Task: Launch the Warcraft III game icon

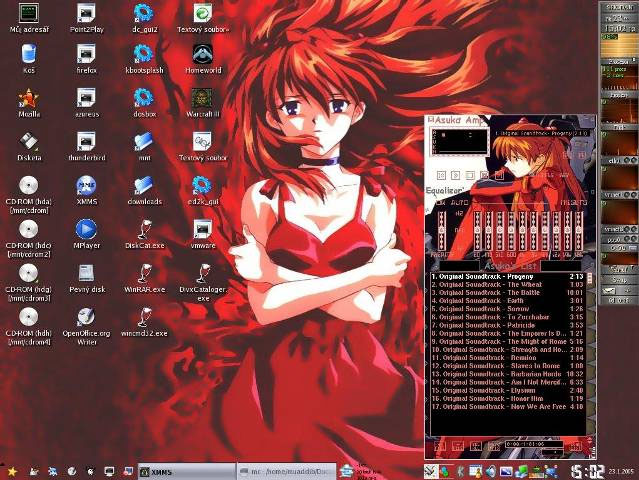Action: click(203, 103)
